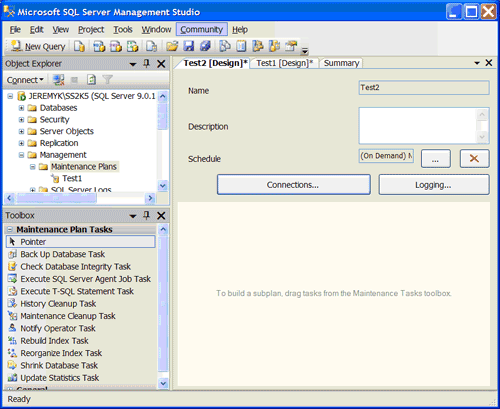Click the SQL Server Mobile Query icon
The height and width of the screenshot is (409, 500).
tap(152, 46)
